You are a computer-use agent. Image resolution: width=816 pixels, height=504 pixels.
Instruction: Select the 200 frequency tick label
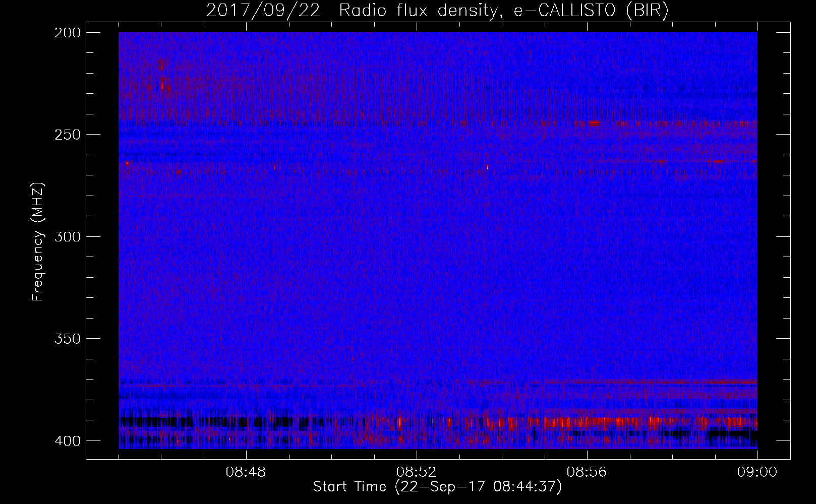click(x=68, y=33)
